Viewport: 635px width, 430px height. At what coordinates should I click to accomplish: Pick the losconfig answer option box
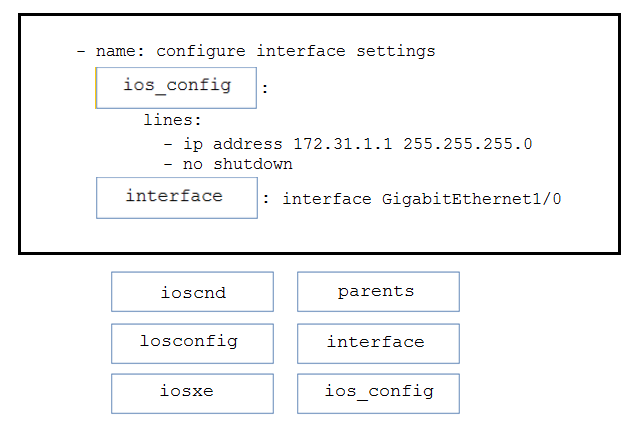point(192,343)
